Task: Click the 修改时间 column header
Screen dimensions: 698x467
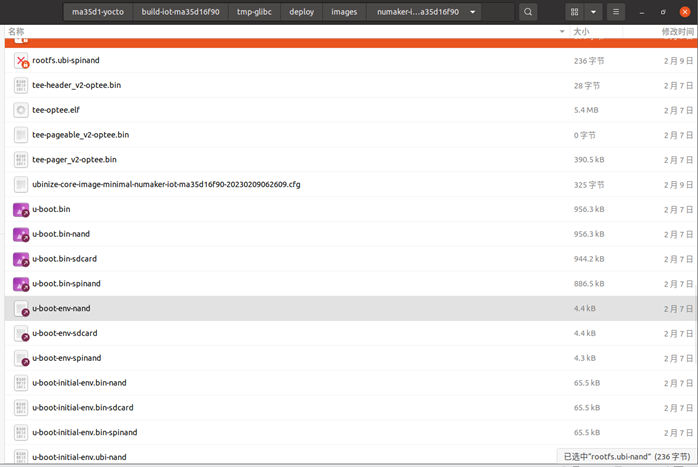Action: coord(677,32)
